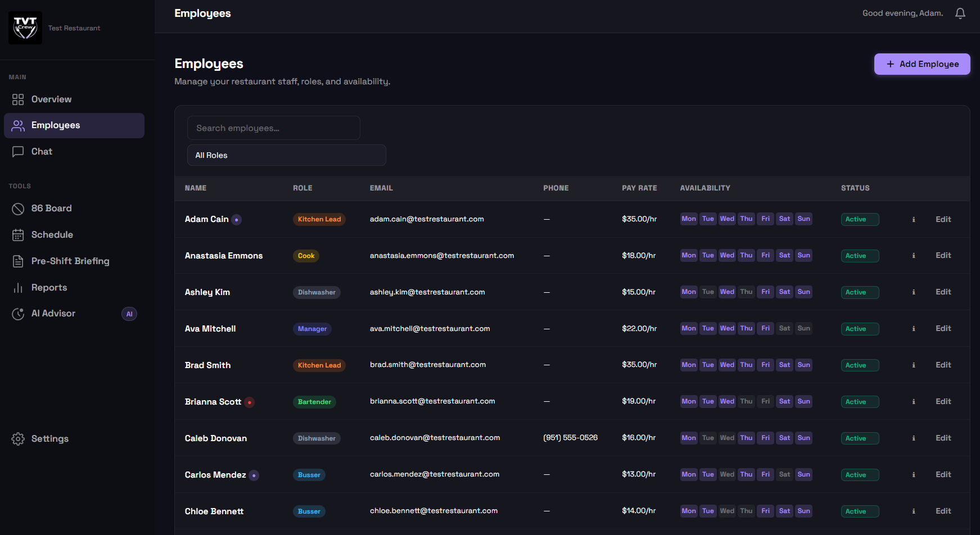Open info icon for Adam Cain
The width and height of the screenshot is (980, 535).
913,220
